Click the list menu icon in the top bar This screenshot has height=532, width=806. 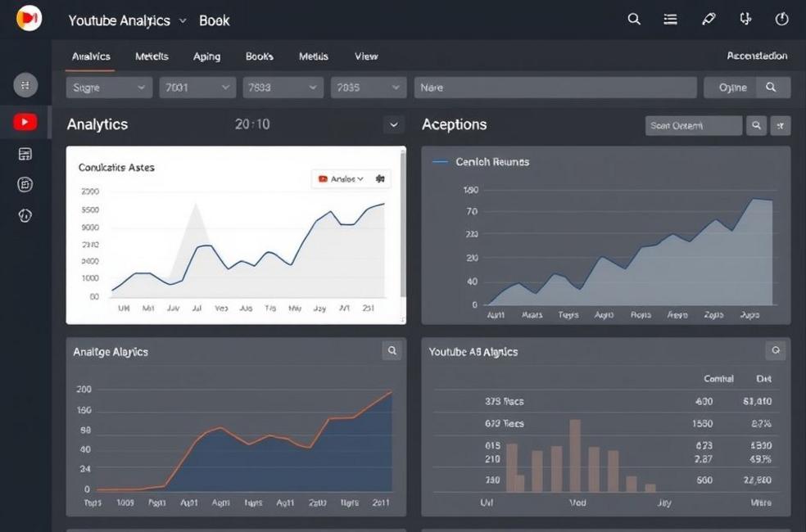tap(670, 20)
